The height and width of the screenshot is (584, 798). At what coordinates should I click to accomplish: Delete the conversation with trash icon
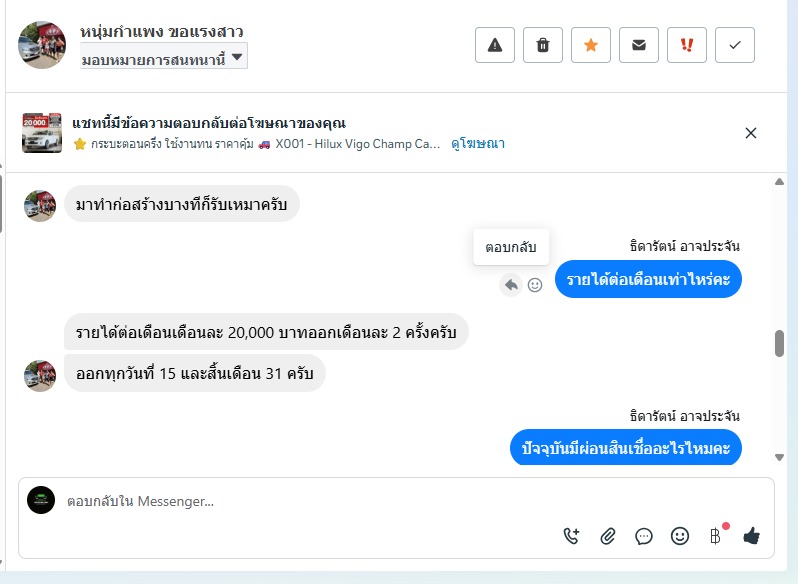click(543, 45)
